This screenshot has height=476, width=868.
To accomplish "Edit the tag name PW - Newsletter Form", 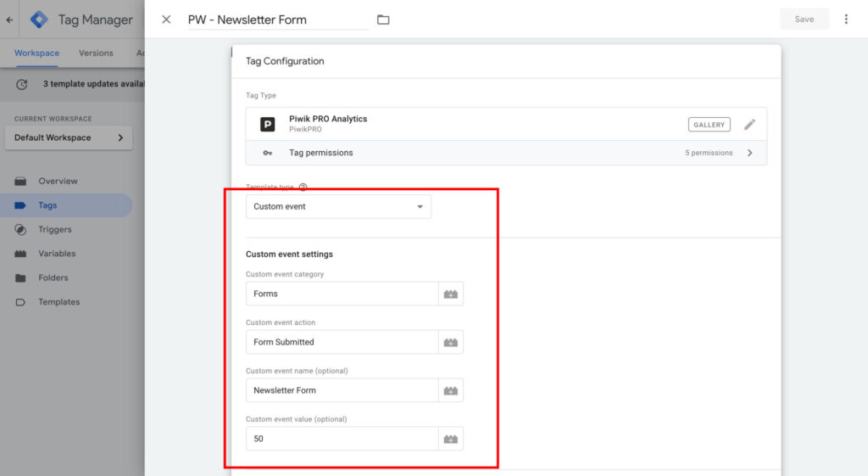I will [277, 20].
